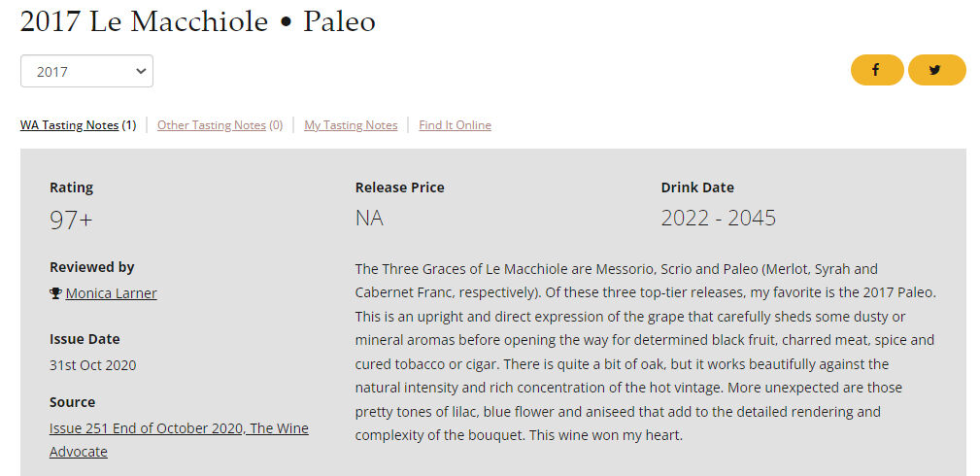Share this wine on Facebook
The width and height of the screenshot is (980, 476).
(x=876, y=70)
